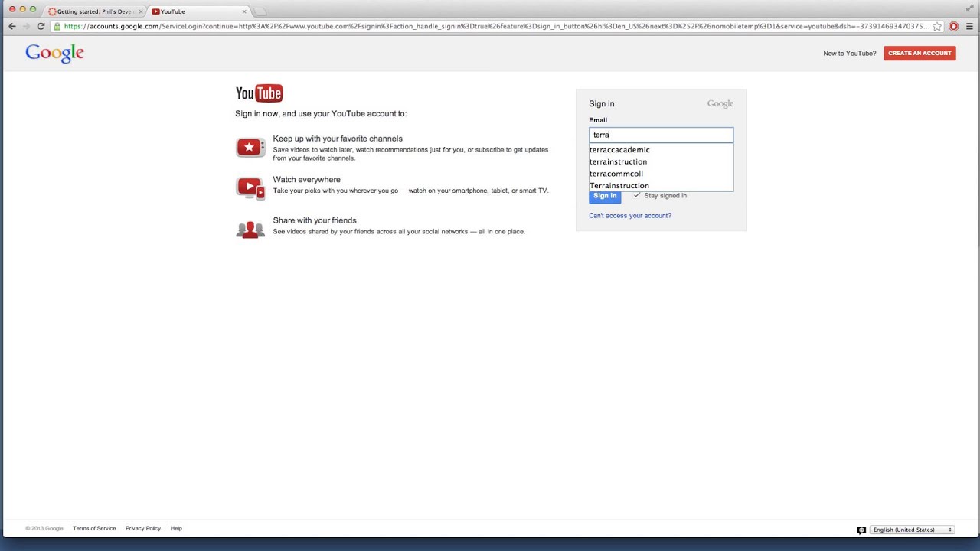Switch to the Getting started tab

pyautogui.click(x=94, y=11)
